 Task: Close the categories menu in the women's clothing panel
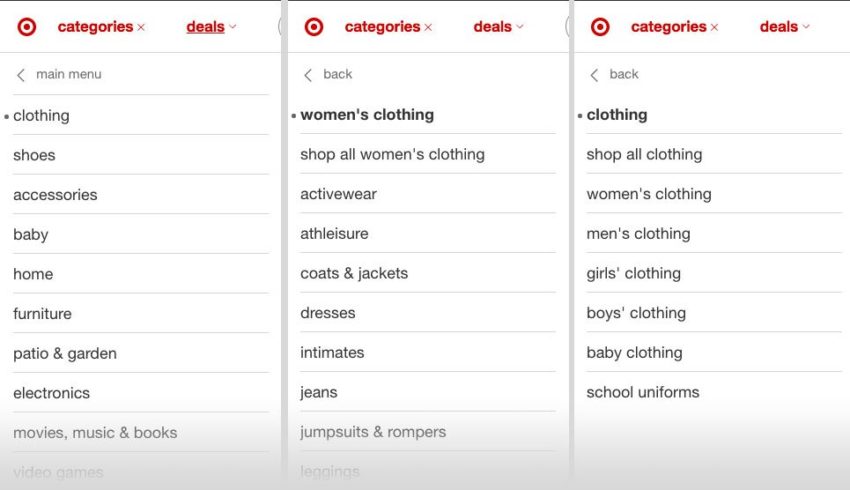428,28
